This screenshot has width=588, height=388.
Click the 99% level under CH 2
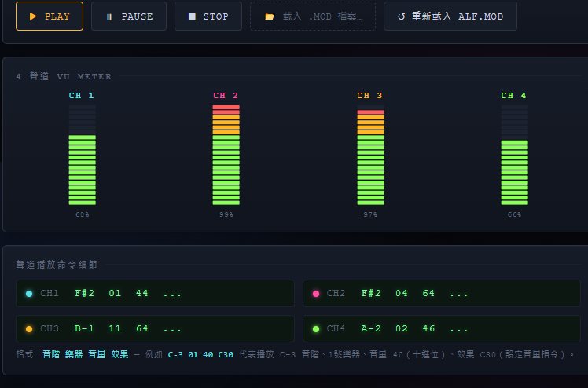pyautogui.click(x=226, y=214)
